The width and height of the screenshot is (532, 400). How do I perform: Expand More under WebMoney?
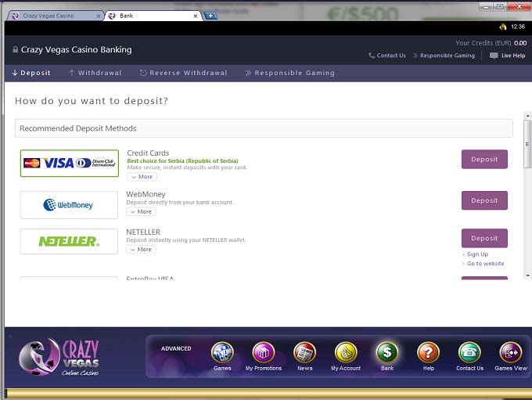click(x=141, y=212)
